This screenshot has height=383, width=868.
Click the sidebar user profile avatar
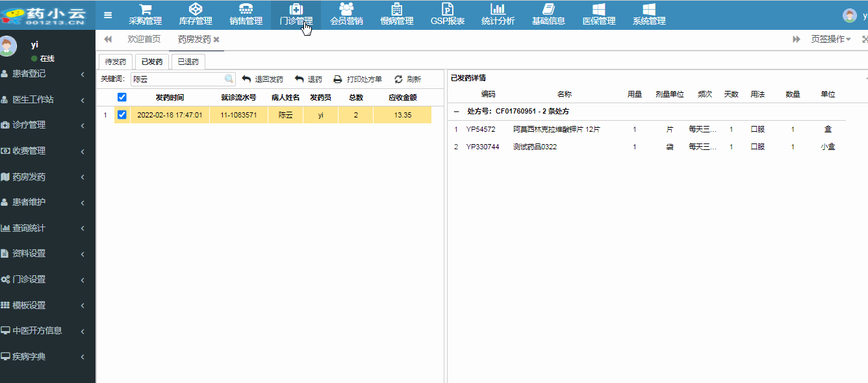pyautogui.click(x=7, y=46)
